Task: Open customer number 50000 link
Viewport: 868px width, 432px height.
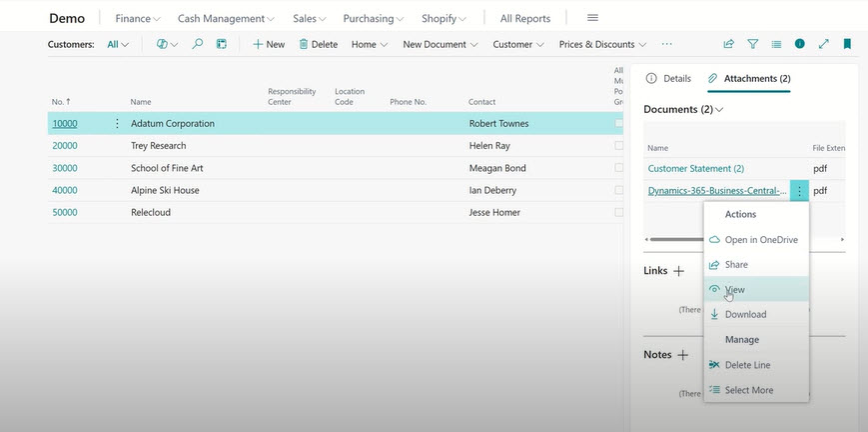Action: tap(65, 212)
